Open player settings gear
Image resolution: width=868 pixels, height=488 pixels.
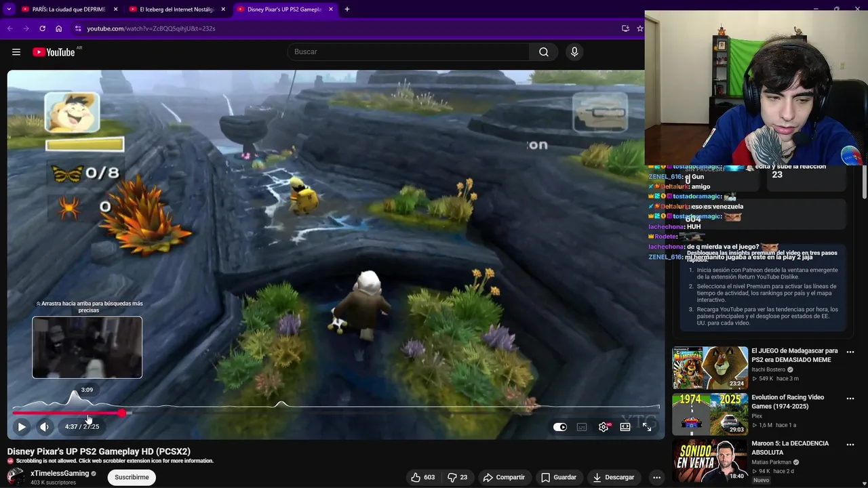tap(604, 427)
